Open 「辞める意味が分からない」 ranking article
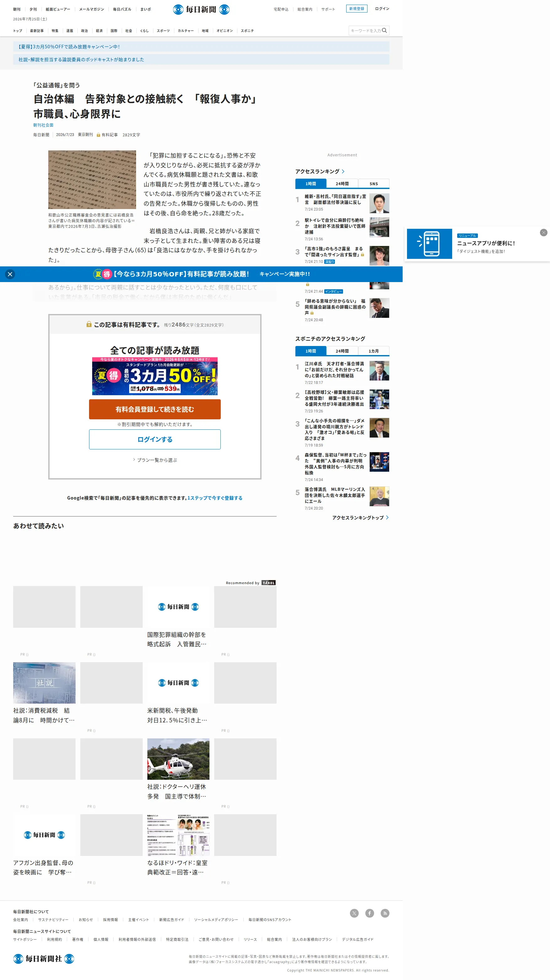This screenshot has height=980, width=550. click(x=335, y=307)
